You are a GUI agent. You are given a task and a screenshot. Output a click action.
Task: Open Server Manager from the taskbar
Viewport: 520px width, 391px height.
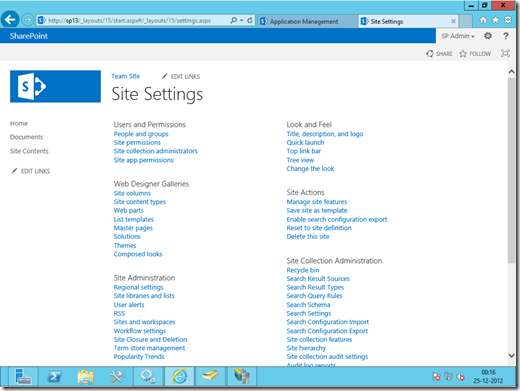coord(23,377)
